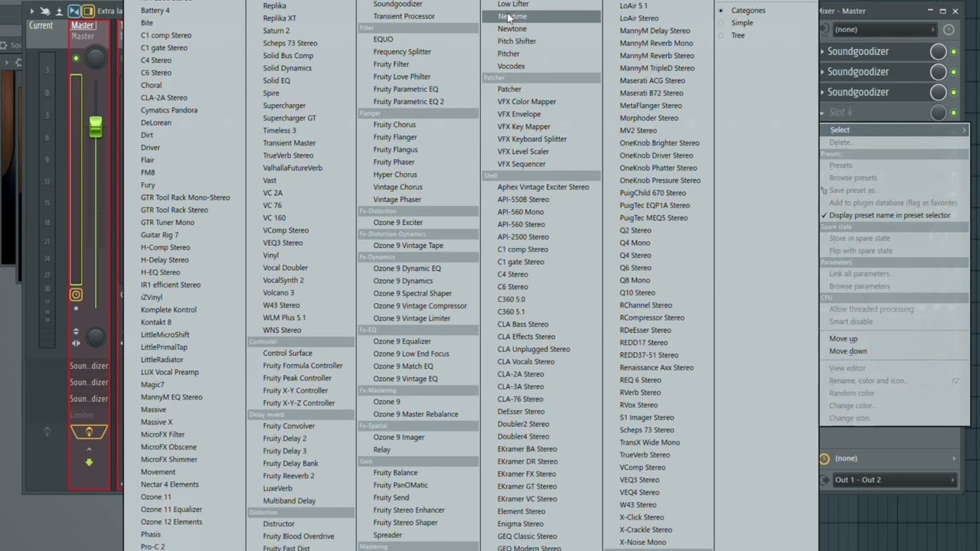Click the first Soun..dizer slot on Master track

[89, 366]
